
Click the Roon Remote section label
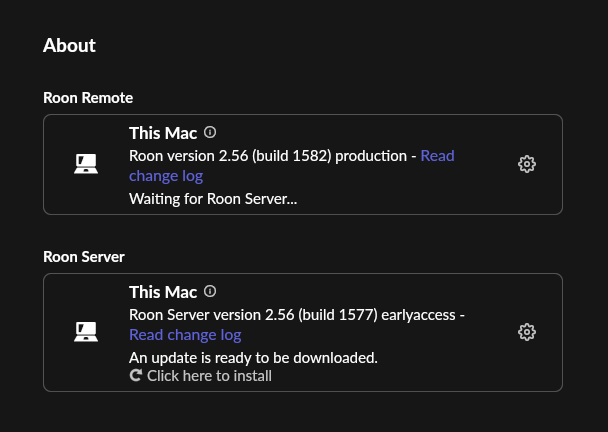[88, 97]
